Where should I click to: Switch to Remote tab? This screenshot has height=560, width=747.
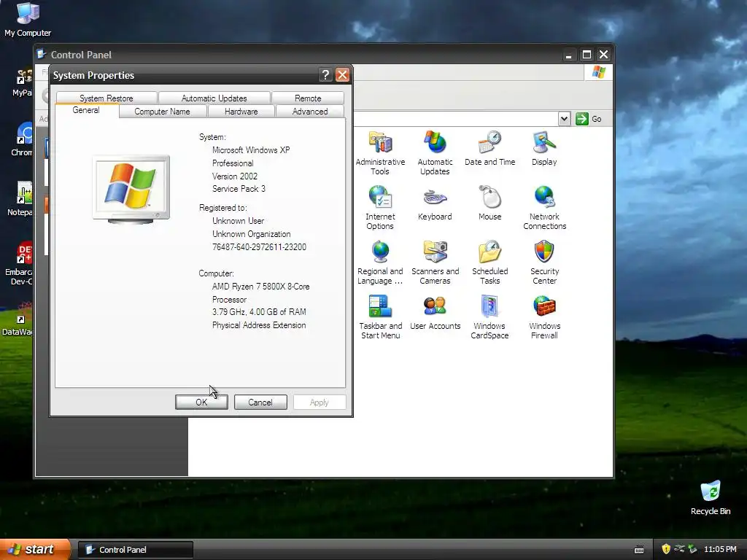tap(308, 98)
